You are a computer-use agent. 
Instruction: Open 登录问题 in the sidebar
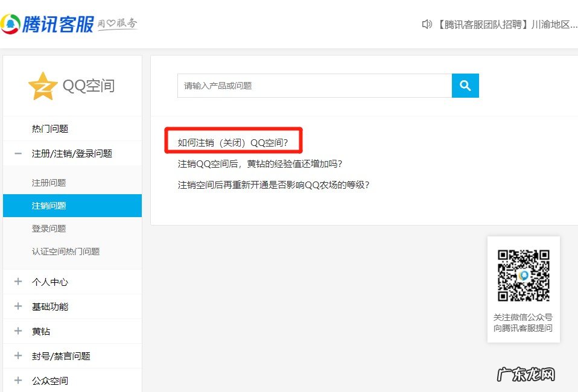coord(49,229)
